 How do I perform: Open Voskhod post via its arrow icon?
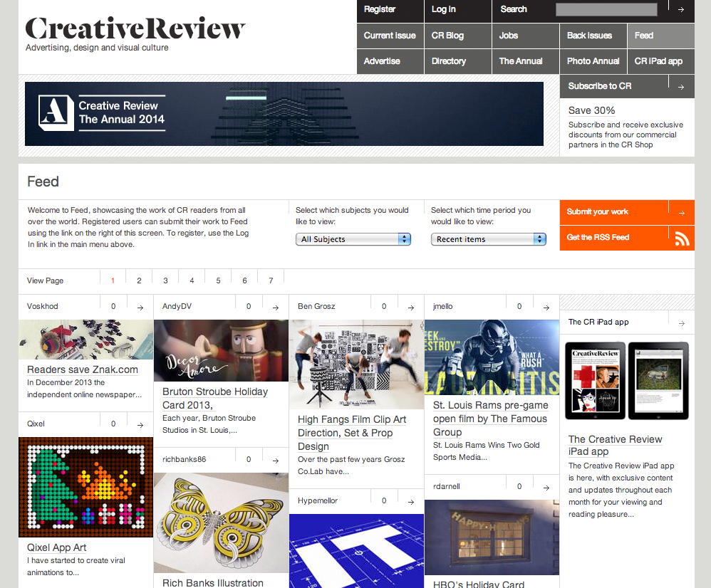(140, 308)
